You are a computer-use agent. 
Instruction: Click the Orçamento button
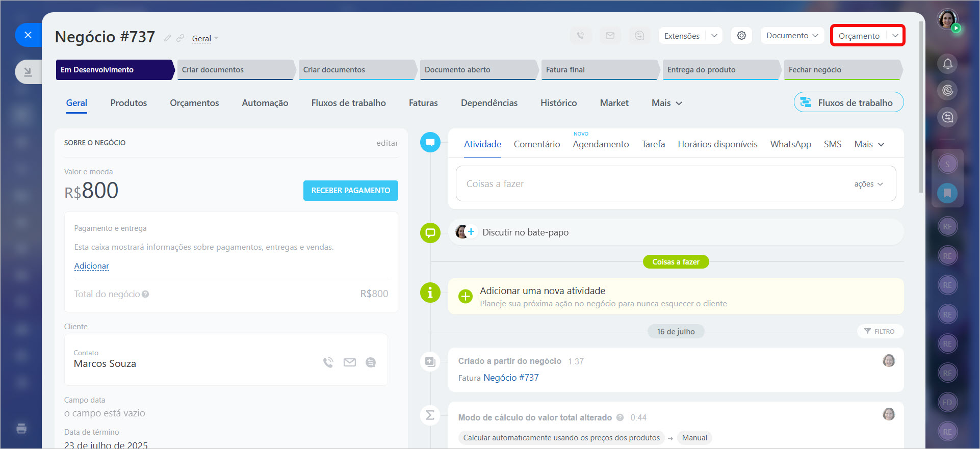tap(859, 36)
